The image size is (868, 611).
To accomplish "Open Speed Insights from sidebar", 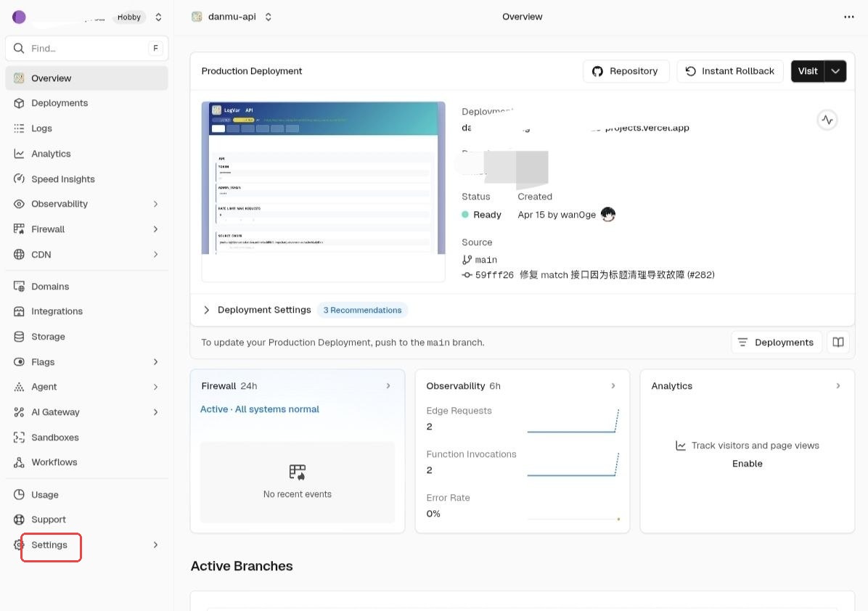I will point(62,179).
